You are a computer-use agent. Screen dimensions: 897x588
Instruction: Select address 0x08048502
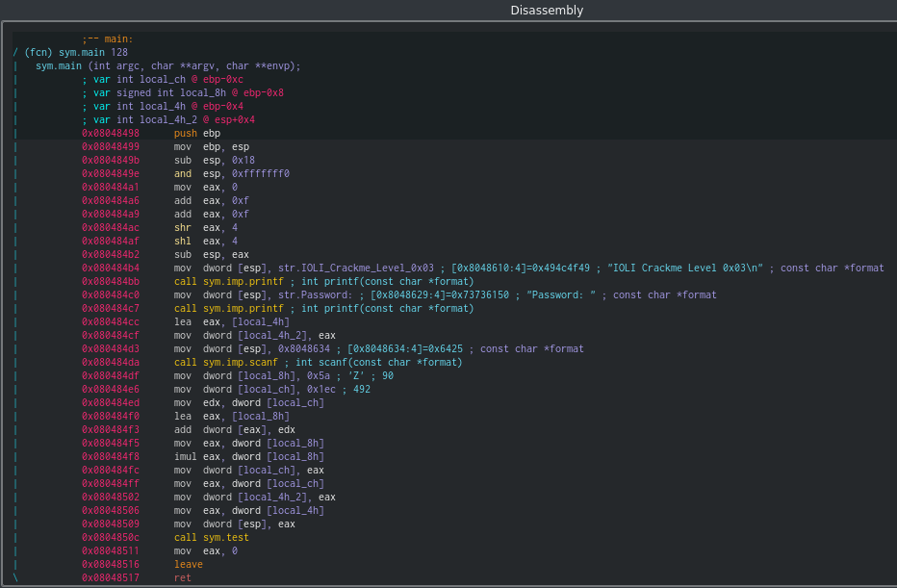[110, 497]
